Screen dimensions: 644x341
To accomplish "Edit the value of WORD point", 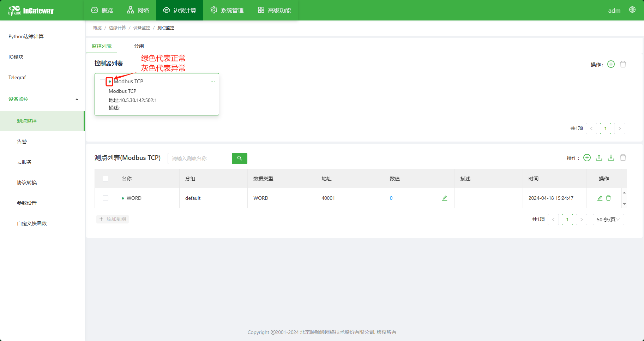I will [445, 198].
